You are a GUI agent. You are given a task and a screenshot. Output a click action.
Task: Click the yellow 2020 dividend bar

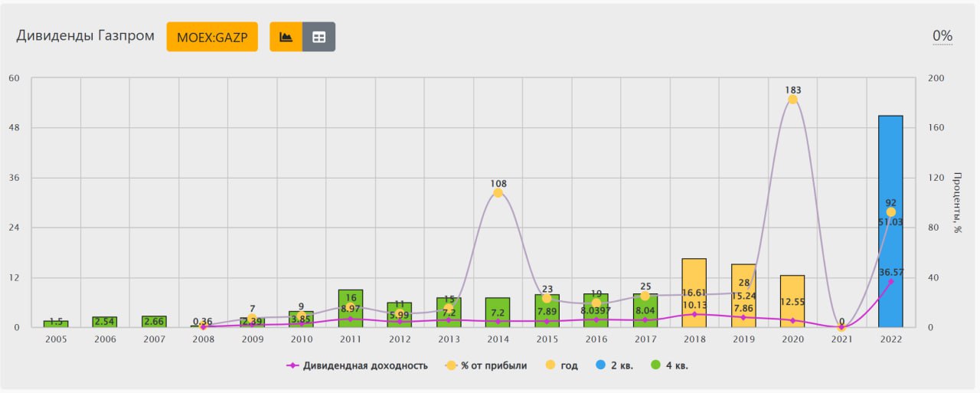(x=792, y=301)
